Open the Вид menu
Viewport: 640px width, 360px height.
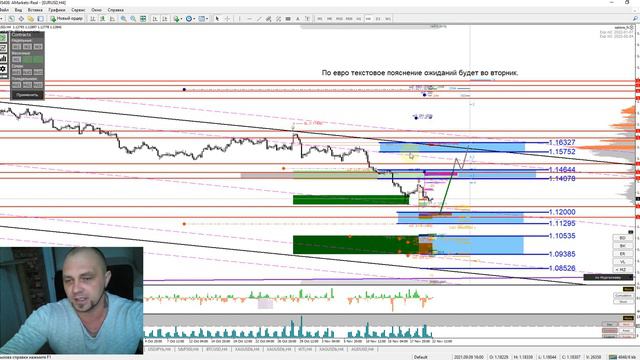18,10
